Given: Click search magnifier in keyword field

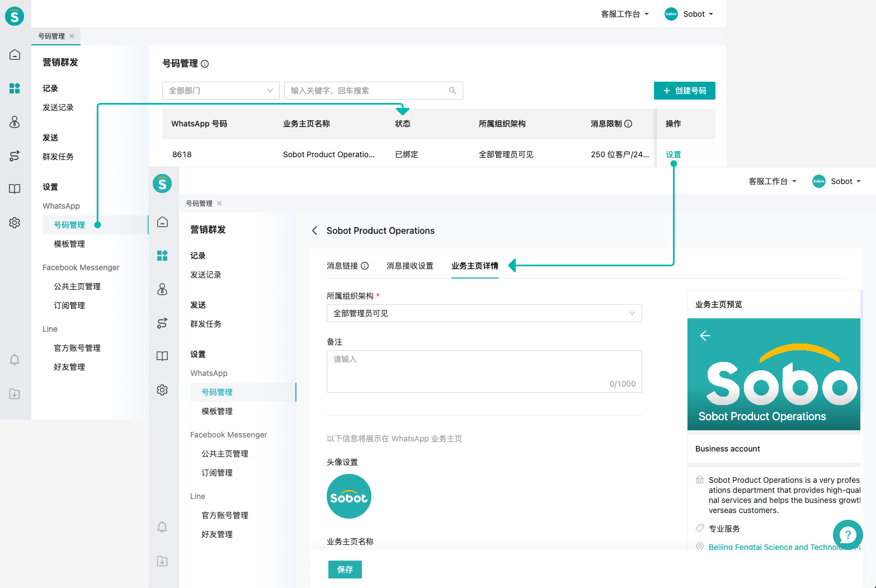Looking at the screenshot, I should click(x=452, y=91).
